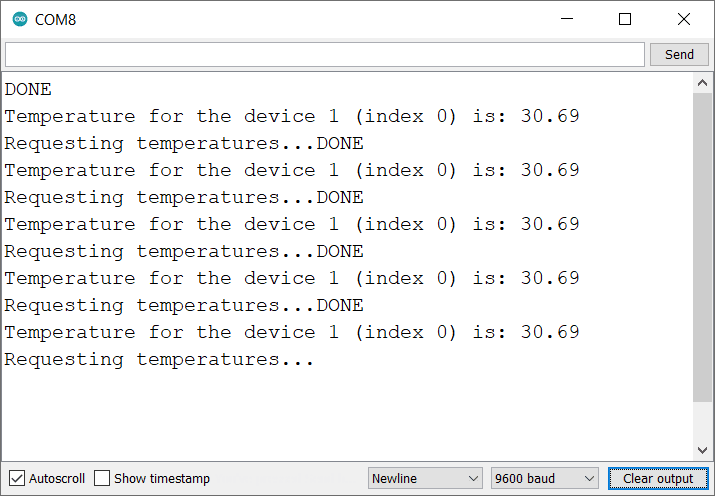This screenshot has height=496, width=715.
Task: Toggle the Autoscroll checkbox
Action: click(x=17, y=478)
